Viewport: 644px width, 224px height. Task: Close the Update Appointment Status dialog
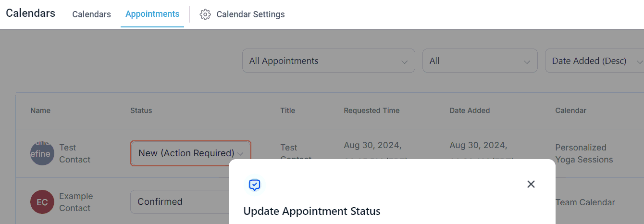tap(531, 184)
